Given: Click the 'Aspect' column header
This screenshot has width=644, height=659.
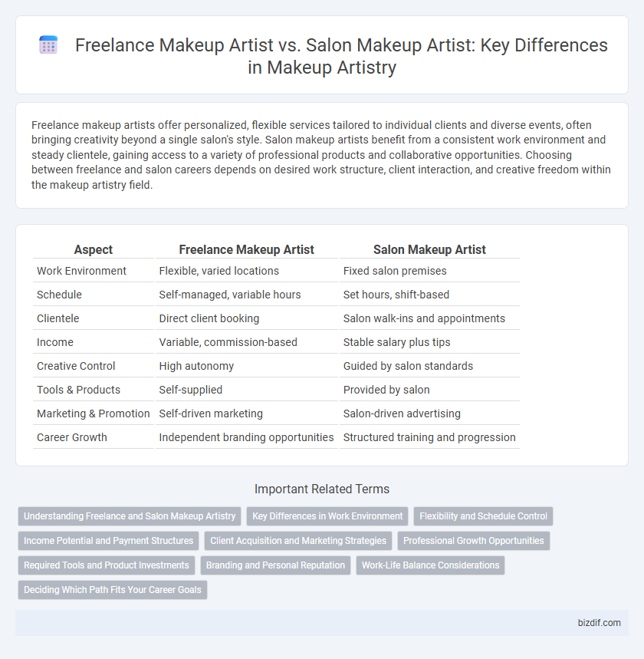Looking at the screenshot, I should click(x=94, y=249).
